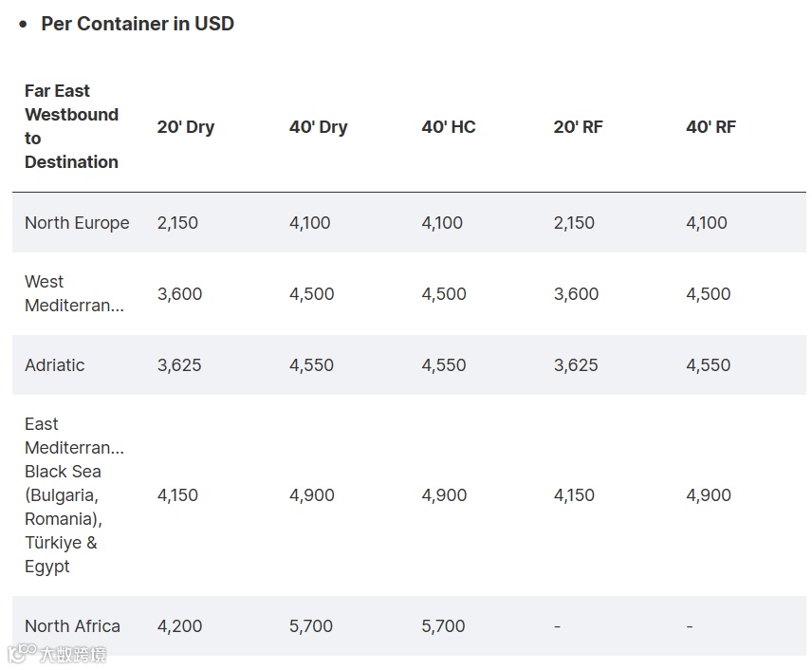Click the West Mediterranean 20' RF rate 3,600
Image resolution: width=812 pixels, height=670 pixels.
point(577,294)
